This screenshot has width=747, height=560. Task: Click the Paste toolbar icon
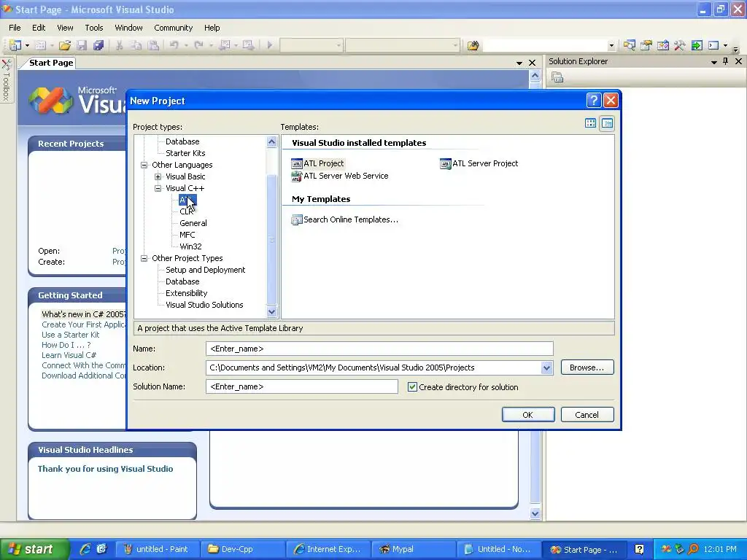click(x=153, y=45)
